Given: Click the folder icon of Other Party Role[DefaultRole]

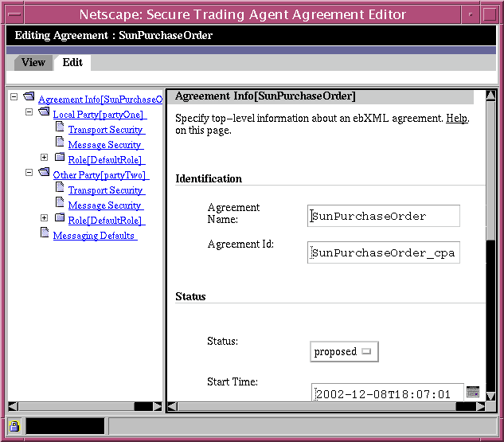Looking at the screenshot, I should click(60, 217).
